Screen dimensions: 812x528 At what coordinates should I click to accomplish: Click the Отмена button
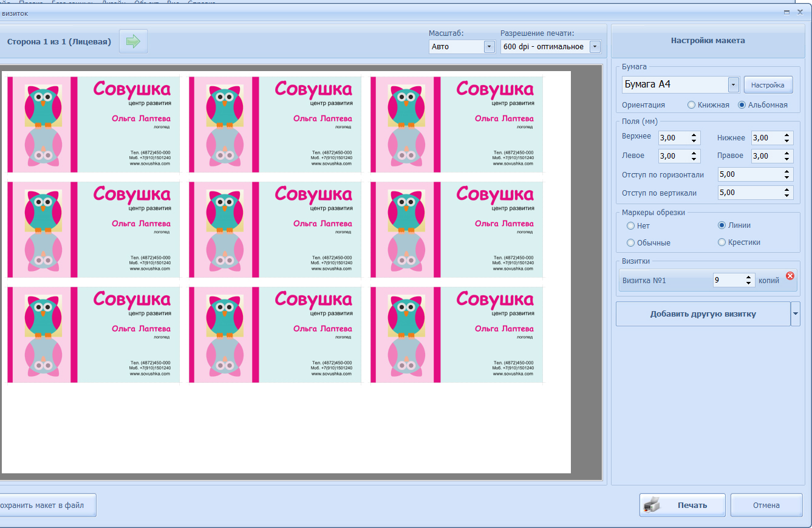coord(766,505)
